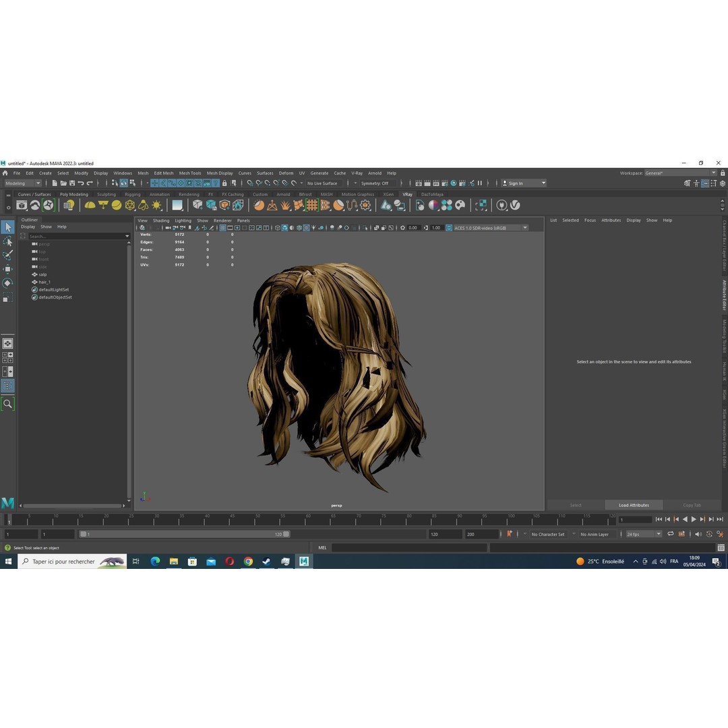
Task: Click the Save Scene disk icon
Action: pos(72,183)
